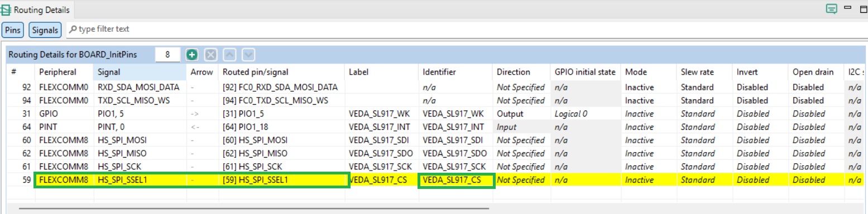Minimize the Routing Details view
Viewport: 868px width, 214px height.
(x=847, y=8)
